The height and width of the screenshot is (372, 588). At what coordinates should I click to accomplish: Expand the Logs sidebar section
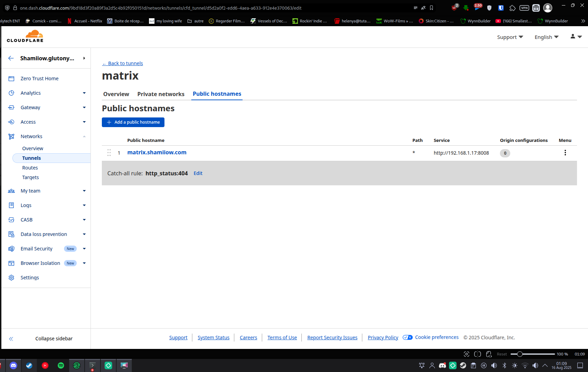84,205
